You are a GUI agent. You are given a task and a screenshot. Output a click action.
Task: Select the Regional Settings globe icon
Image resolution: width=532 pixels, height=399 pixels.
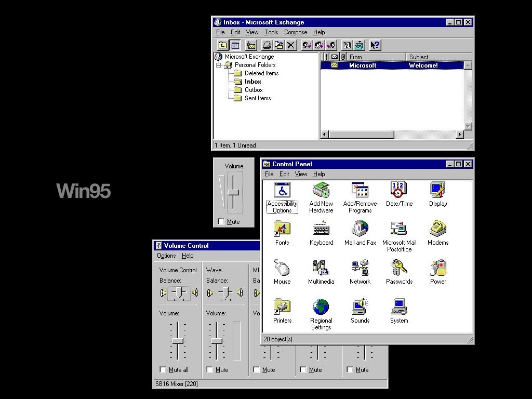321,314
